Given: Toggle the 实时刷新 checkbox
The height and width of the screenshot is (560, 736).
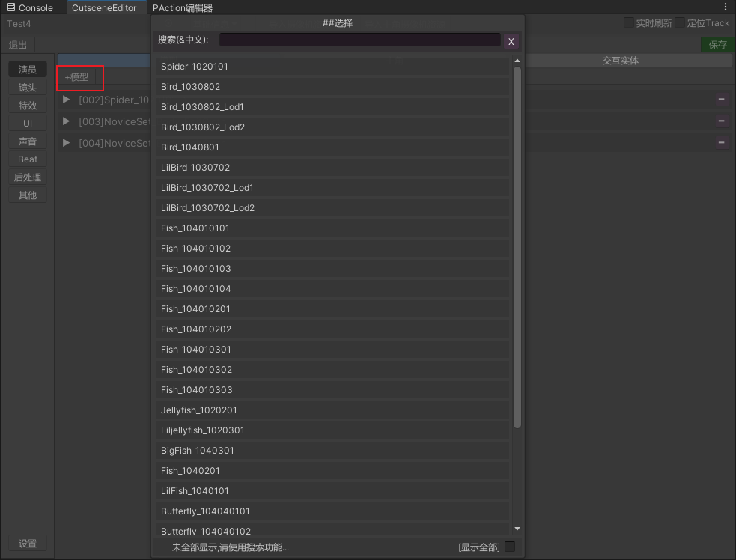Looking at the screenshot, I should tap(629, 23).
